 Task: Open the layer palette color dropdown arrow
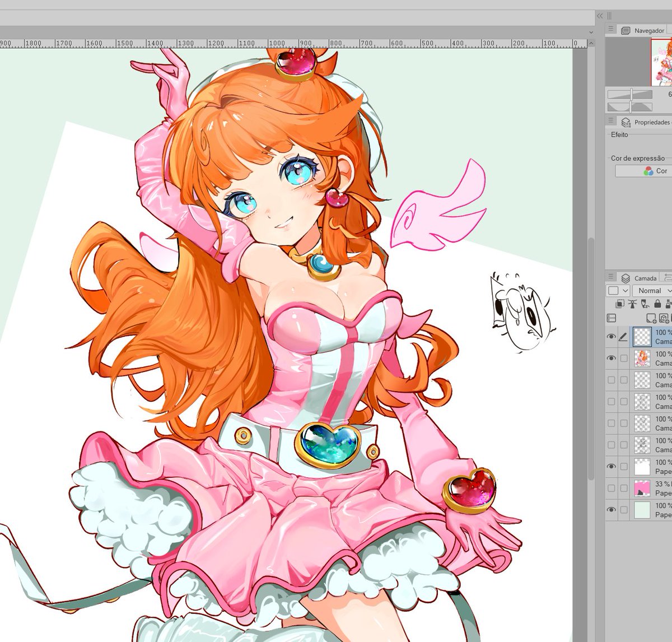pos(626,291)
